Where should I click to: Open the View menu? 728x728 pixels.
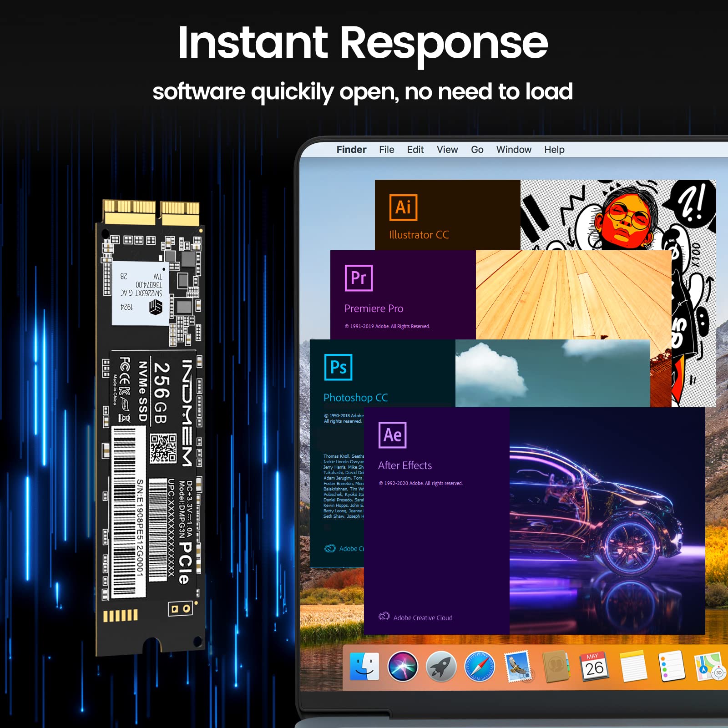tap(447, 150)
